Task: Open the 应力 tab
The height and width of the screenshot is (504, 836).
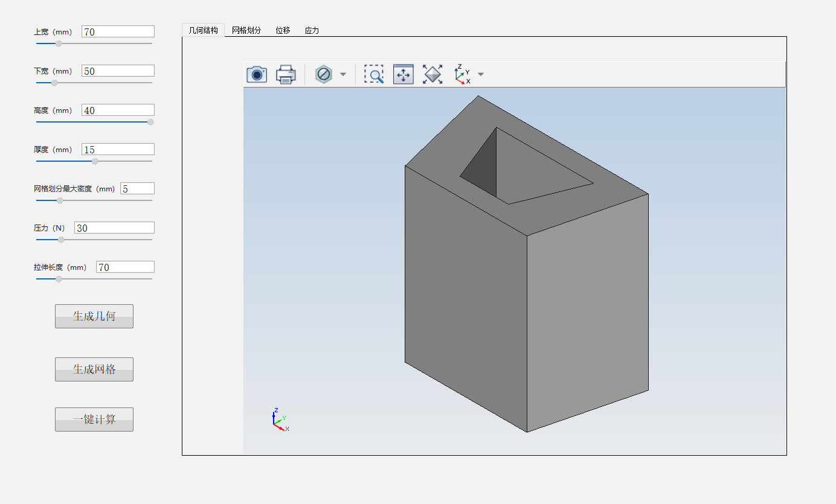Action: (x=312, y=30)
